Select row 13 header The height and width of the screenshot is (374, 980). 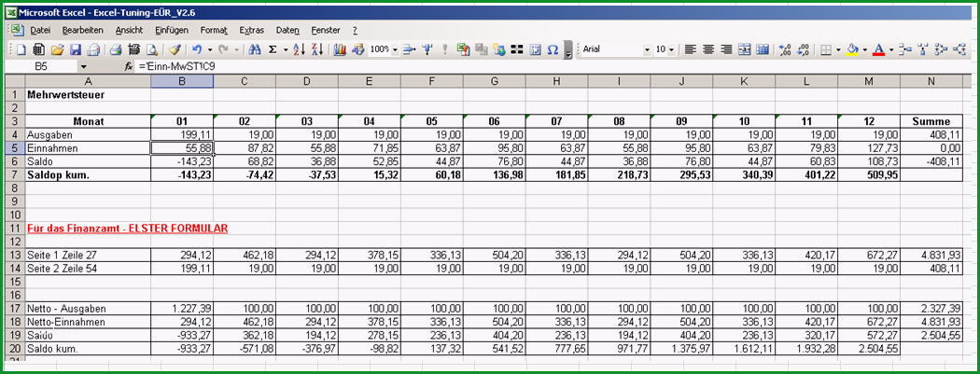tap(15, 256)
